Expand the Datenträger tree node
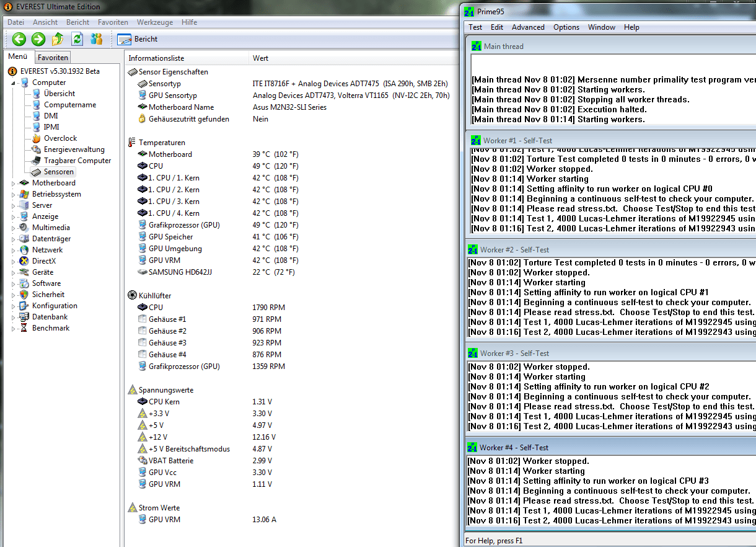The width and height of the screenshot is (756, 547). 14,239
